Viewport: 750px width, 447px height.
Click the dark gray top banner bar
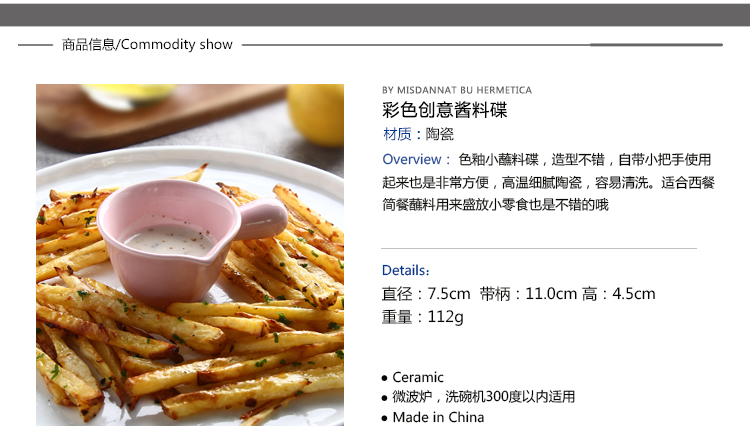pyautogui.click(x=375, y=15)
